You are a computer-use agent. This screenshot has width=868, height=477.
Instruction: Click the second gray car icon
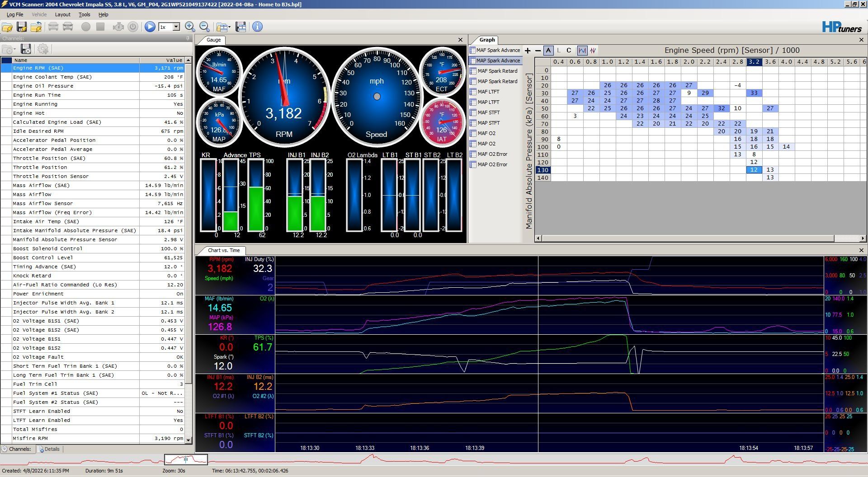click(68, 27)
